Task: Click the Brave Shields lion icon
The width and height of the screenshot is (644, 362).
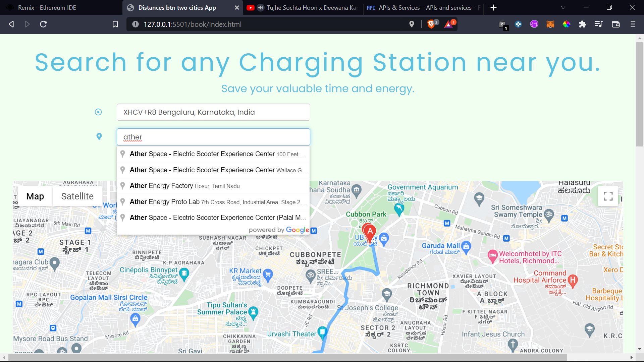Action: 431,24
